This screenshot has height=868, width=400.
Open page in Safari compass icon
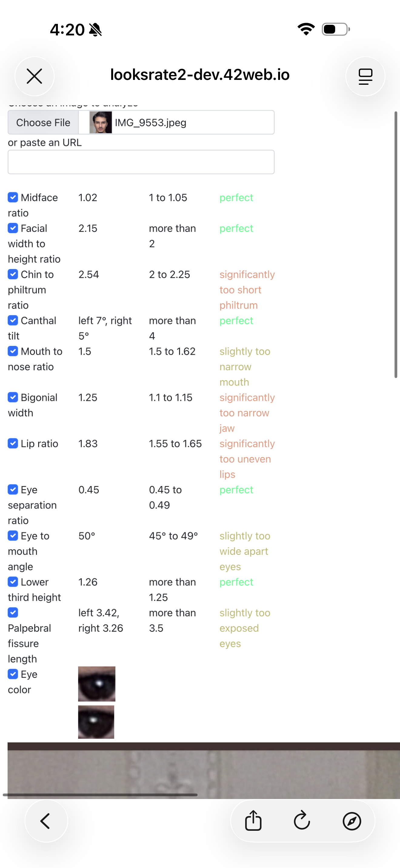pos(352,821)
